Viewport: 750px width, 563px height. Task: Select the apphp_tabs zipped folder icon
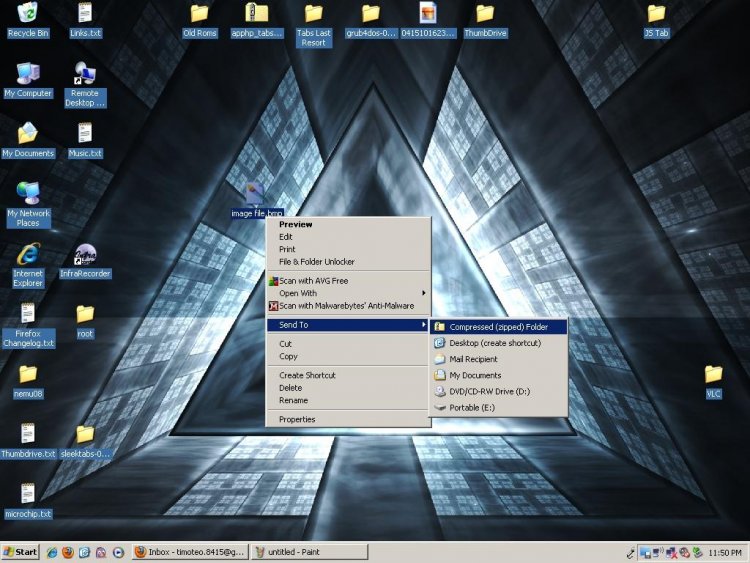257,20
